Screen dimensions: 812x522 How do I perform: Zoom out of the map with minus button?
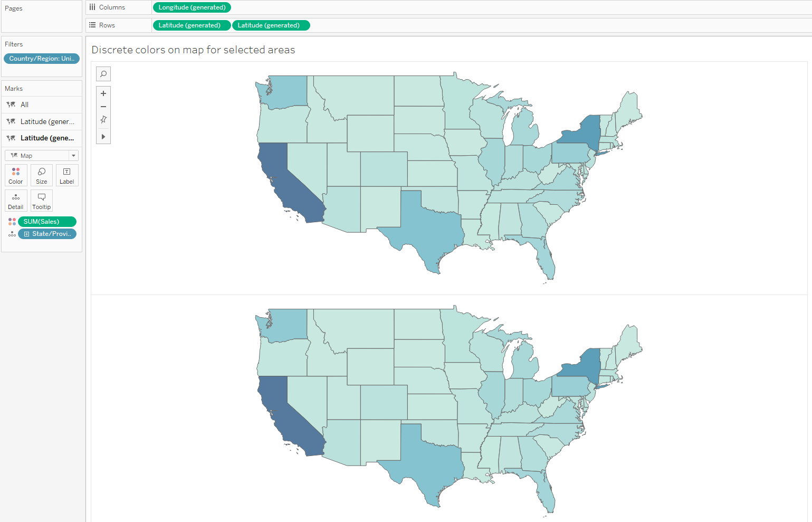[103, 107]
